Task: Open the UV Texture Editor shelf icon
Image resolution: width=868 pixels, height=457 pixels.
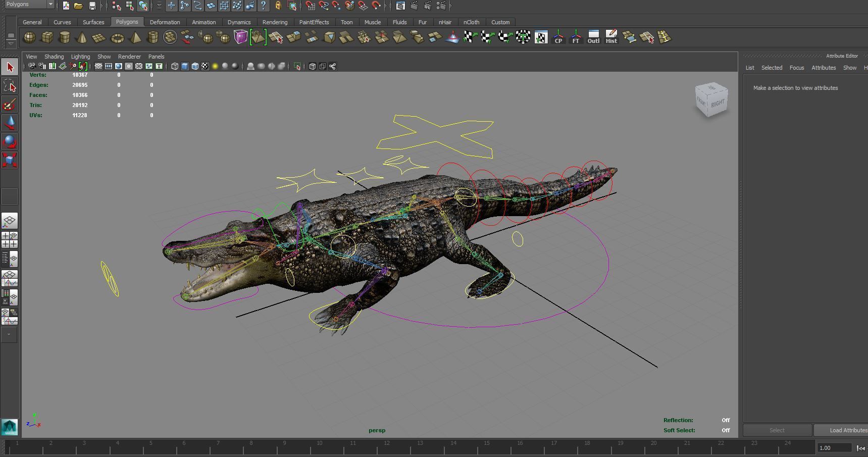Action: (541, 38)
